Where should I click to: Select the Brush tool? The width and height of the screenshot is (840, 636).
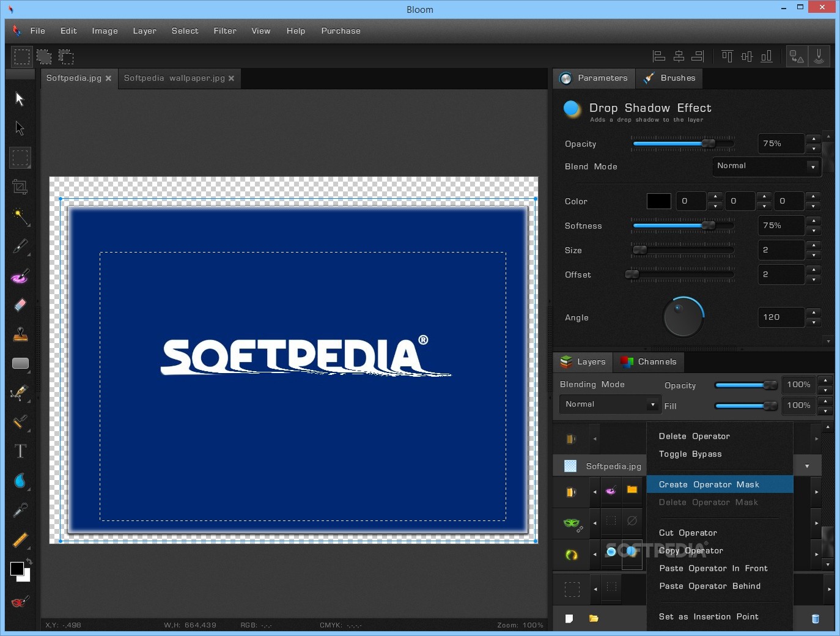[x=20, y=246]
